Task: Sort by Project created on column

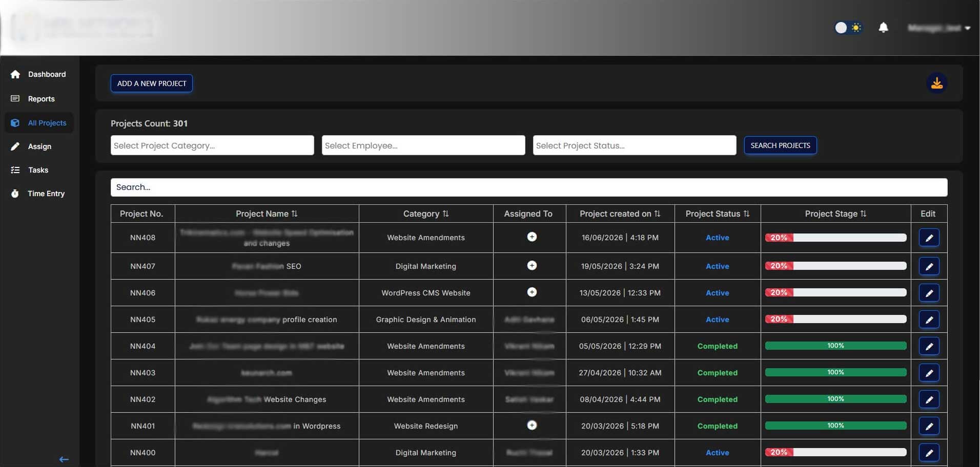Action: click(x=657, y=214)
